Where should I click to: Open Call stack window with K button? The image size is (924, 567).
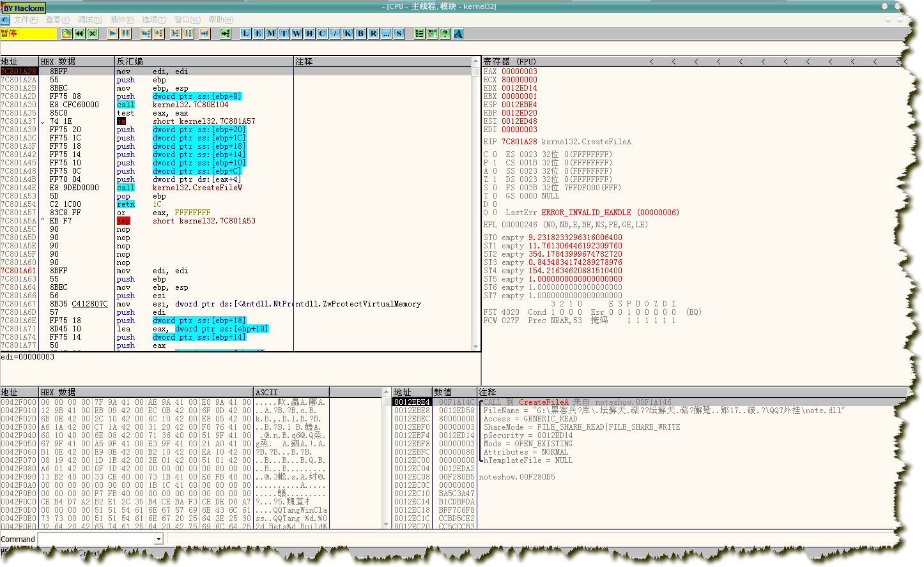pyautogui.click(x=348, y=33)
